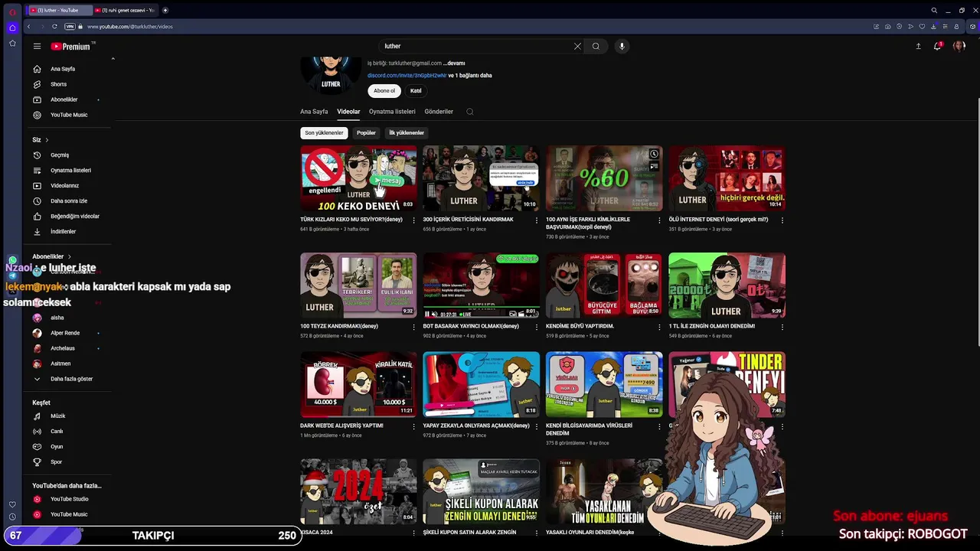Open Videolarınız in the sidebar
Screen dimensions: 980x551
64,186
